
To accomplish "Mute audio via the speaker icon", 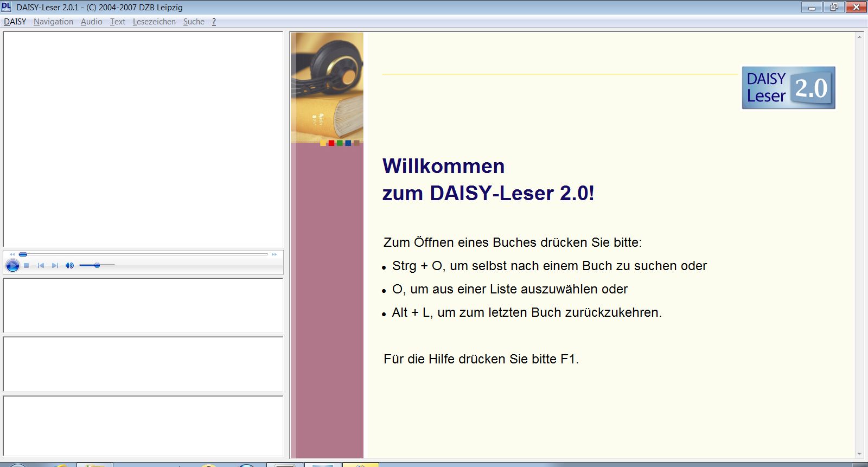I will pos(69,265).
